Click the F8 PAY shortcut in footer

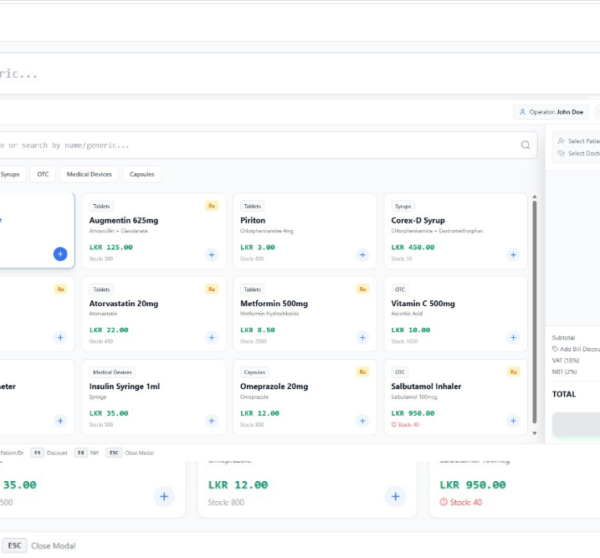[87, 452]
